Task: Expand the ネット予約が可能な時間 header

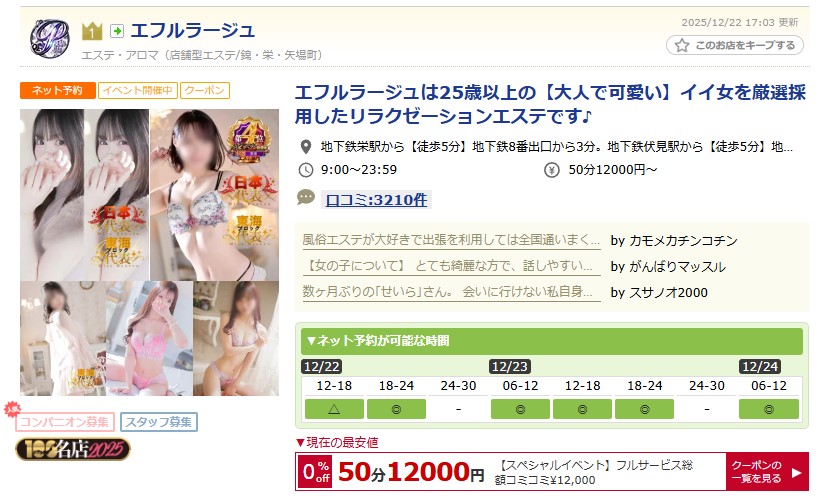Action: coord(552,341)
